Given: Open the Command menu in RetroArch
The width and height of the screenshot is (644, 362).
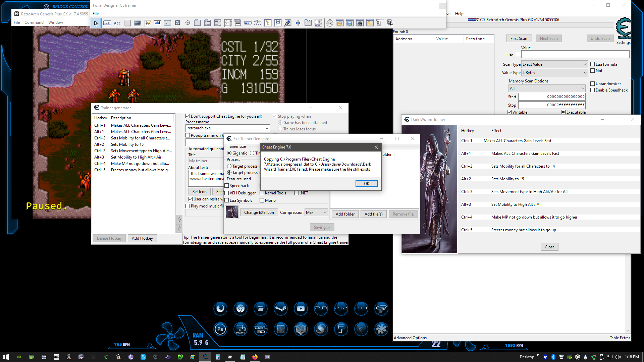Looking at the screenshot, I should pos(34,22).
